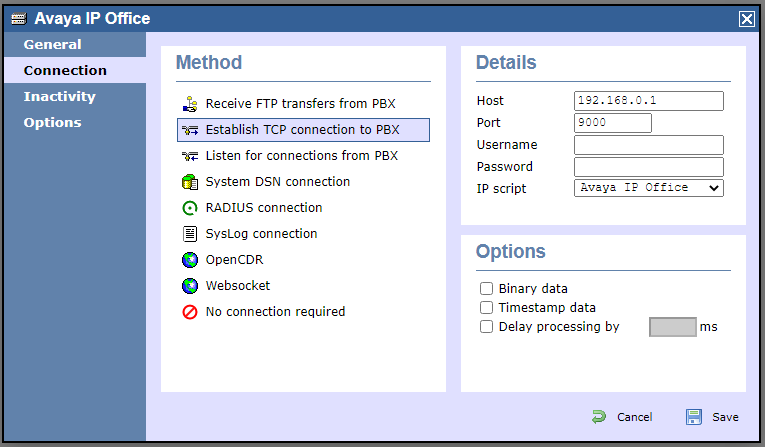Click the green Cancel arrow icon

[599, 417]
